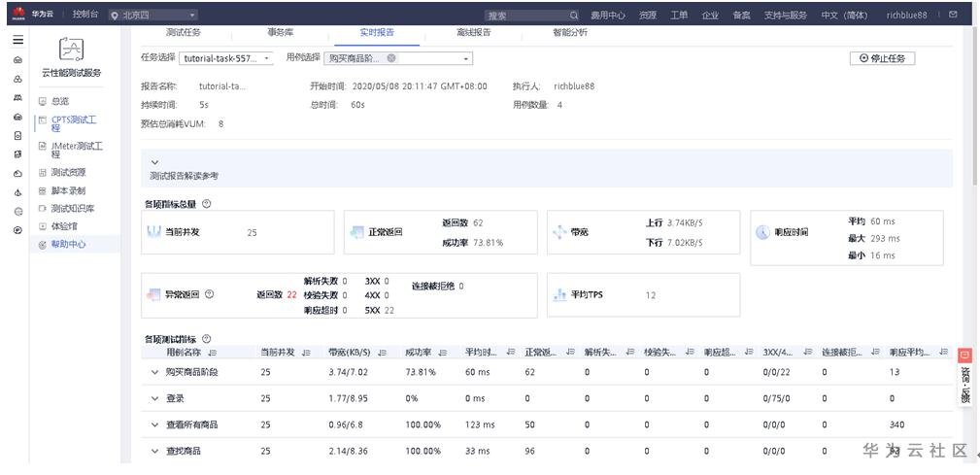Open the 费用中心 link
Image resolution: width=980 pixels, height=475 pixels.
click(608, 15)
